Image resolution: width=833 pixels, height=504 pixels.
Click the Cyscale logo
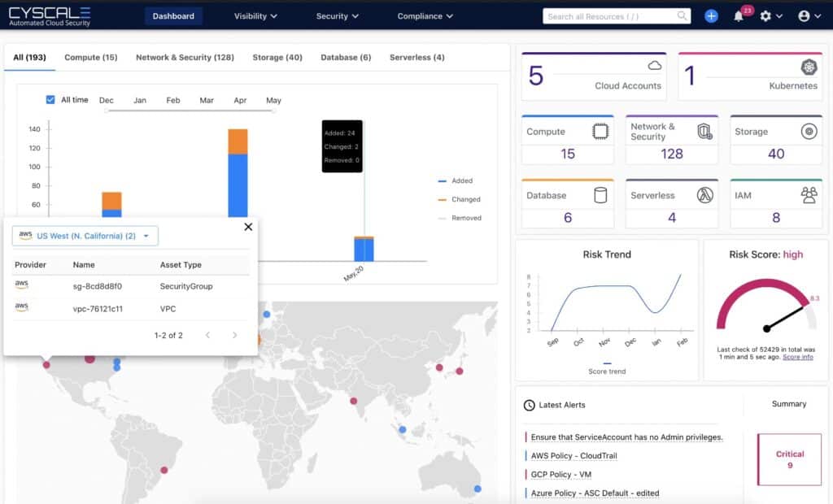click(x=50, y=16)
